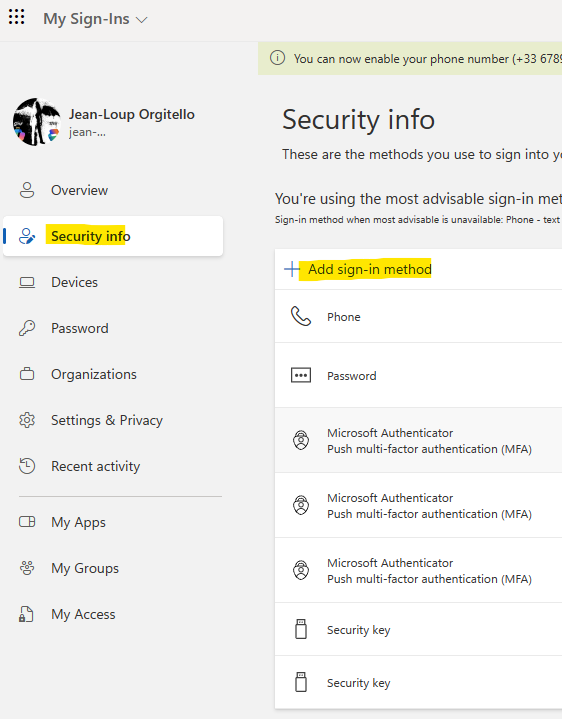562x719 pixels.
Task: Click the Password dots icon in the methods list
Action: (301, 376)
